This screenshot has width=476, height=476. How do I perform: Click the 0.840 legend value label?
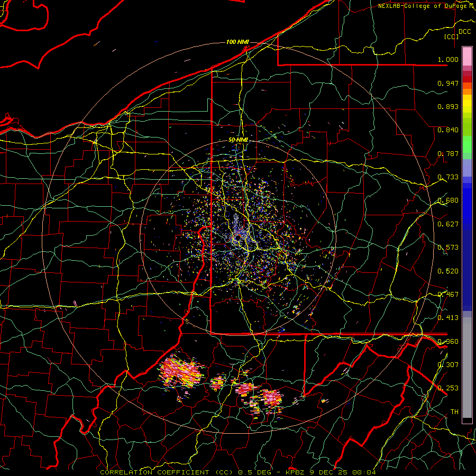[448, 130]
